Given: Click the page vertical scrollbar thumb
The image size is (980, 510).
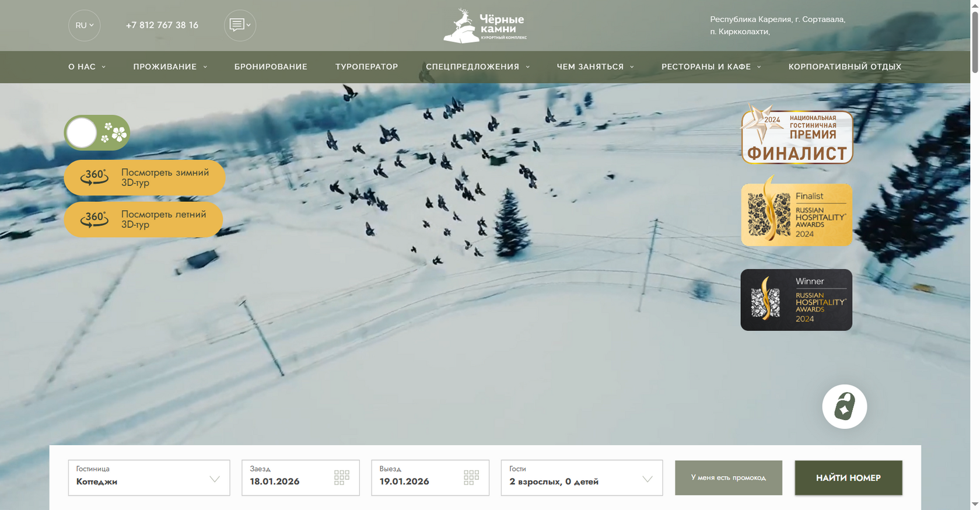Looking at the screenshot, I should (975, 41).
